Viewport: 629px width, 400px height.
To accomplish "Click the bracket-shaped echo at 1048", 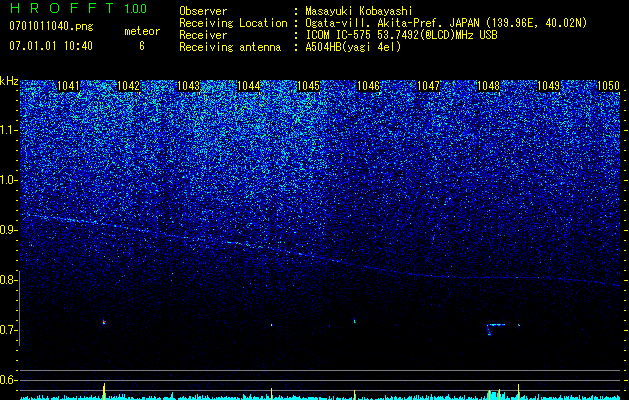I will pyautogui.click(x=496, y=329).
